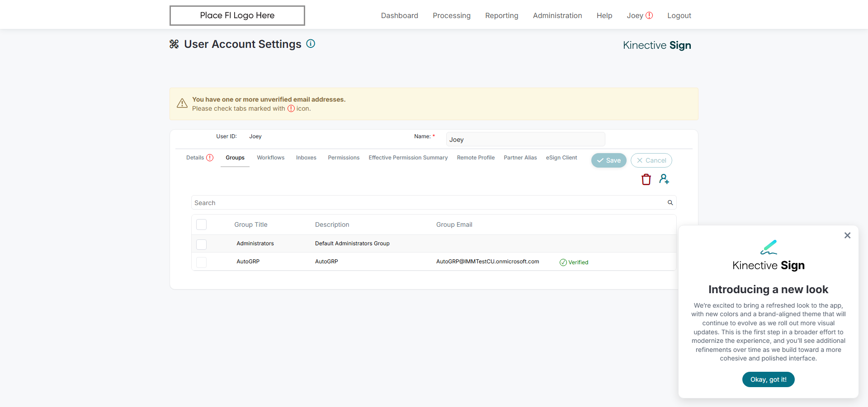This screenshot has height=407, width=868.
Task: Open the Effective Permission Summary tab
Action: click(408, 158)
